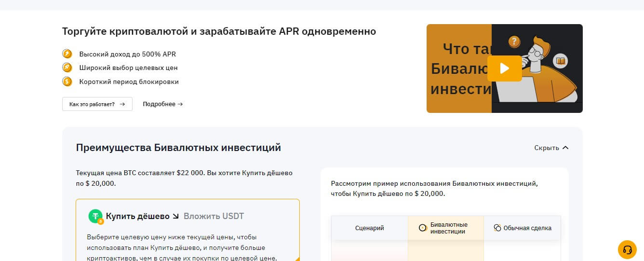
Task: Click the dollar coin icon beside "Короткий период блокировки"
Action: point(67,82)
